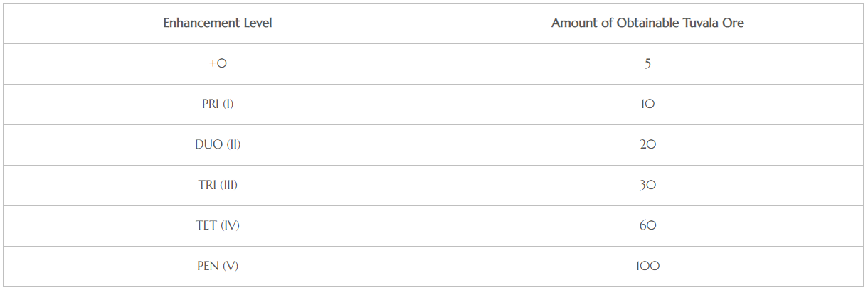Select the +0 enhancement level cell

218,63
